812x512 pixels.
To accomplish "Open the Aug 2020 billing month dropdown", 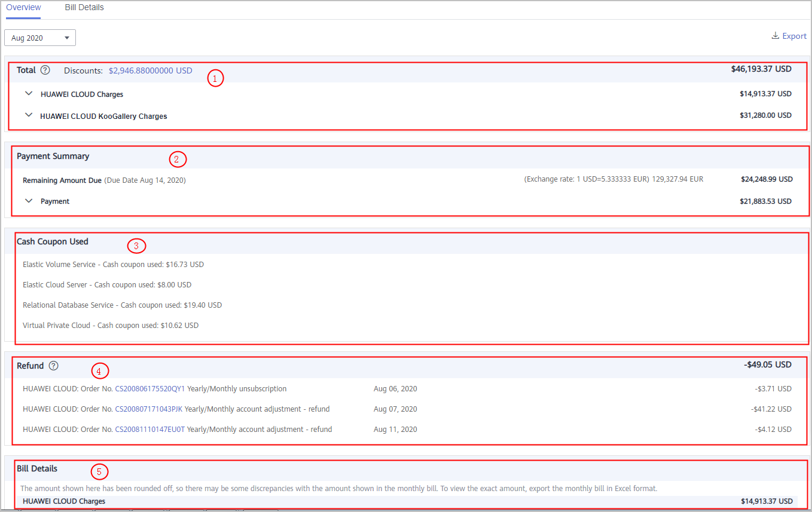I will pos(40,38).
